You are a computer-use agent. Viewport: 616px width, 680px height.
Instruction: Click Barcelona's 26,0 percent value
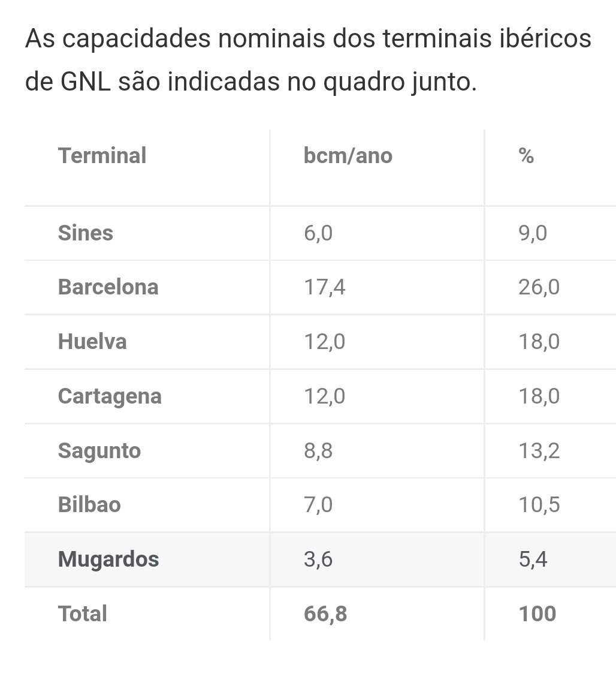[x=539, y=287]
